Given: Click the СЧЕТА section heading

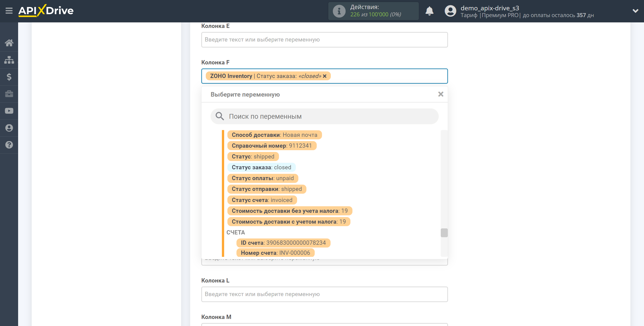Looking at the screenshot, I should click(x=235, y=232).
